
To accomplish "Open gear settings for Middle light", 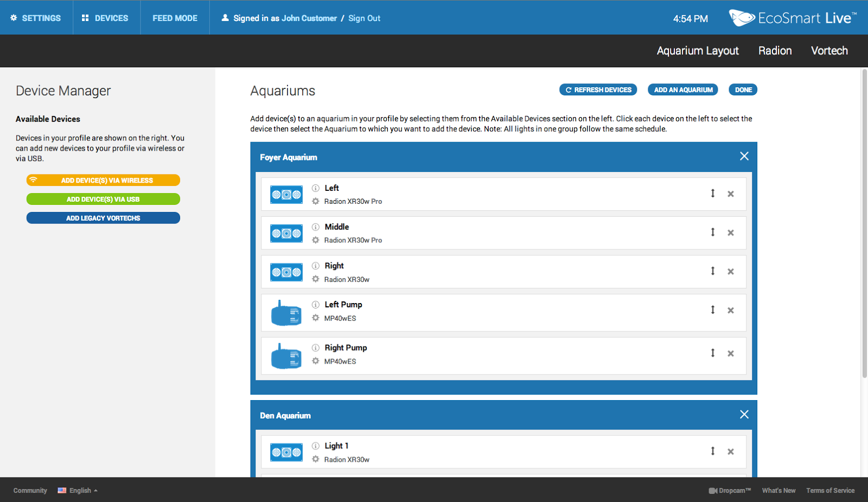I will click(316, 240).
